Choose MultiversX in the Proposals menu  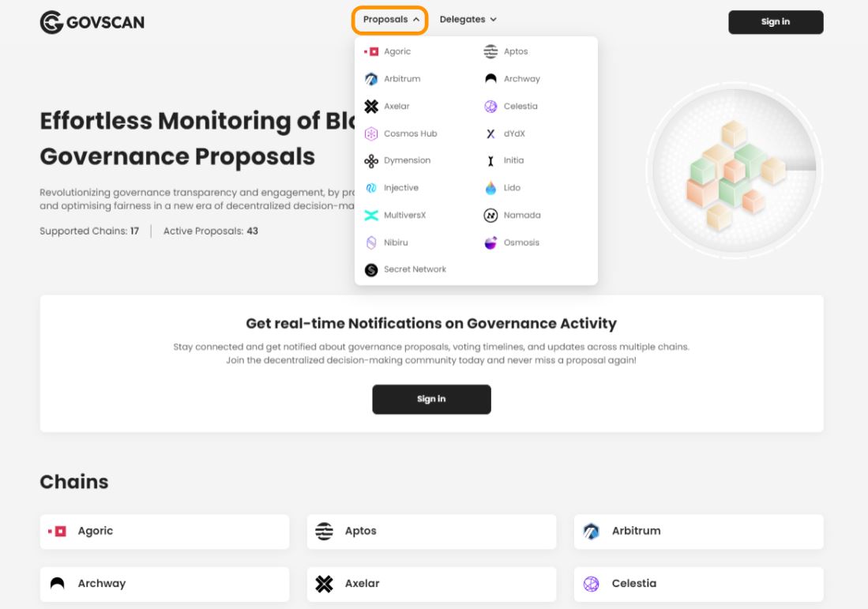pos(404,216)
